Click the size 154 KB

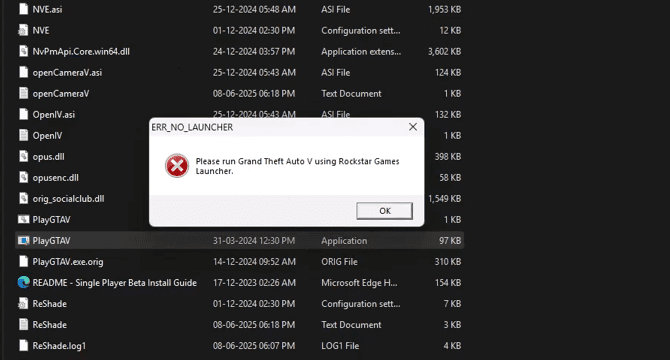(x=448, y=283)
